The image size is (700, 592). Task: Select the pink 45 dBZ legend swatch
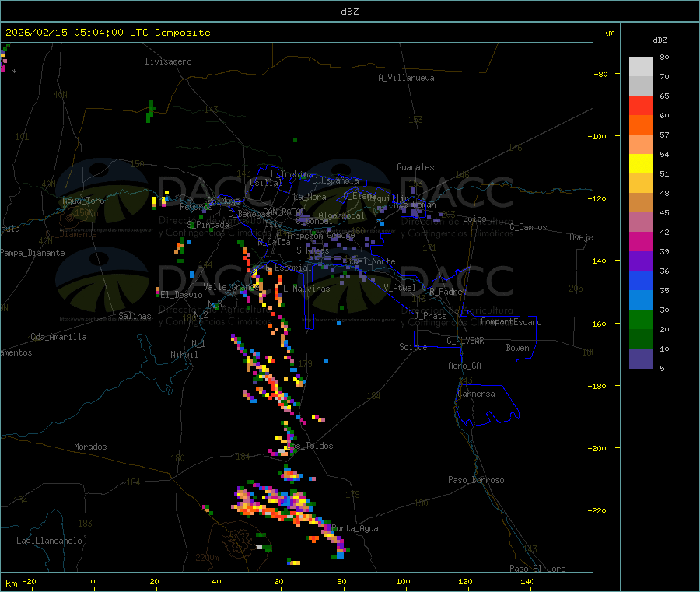[x=641, y=222]
